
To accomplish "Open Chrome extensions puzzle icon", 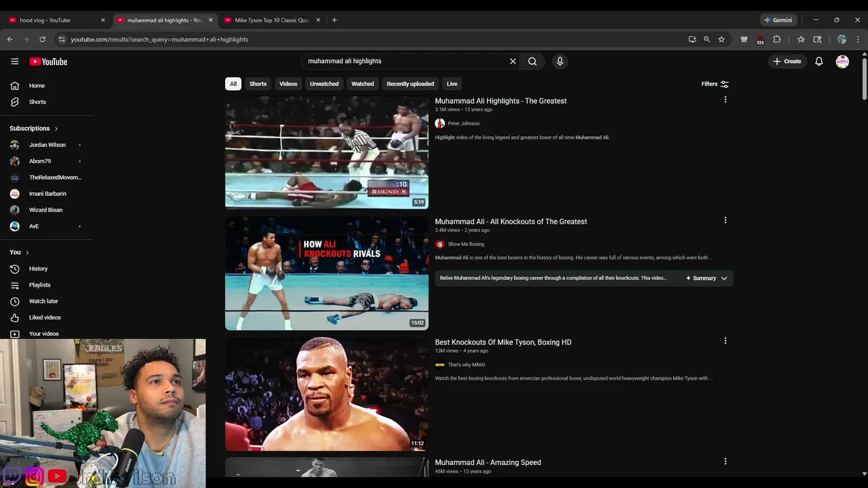I will (x=777, y=39).
